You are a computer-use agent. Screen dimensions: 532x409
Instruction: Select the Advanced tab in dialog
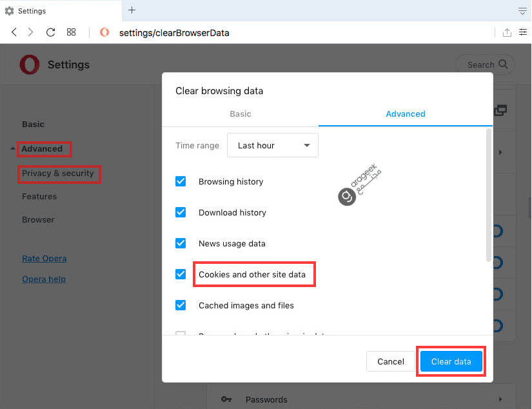406,114
